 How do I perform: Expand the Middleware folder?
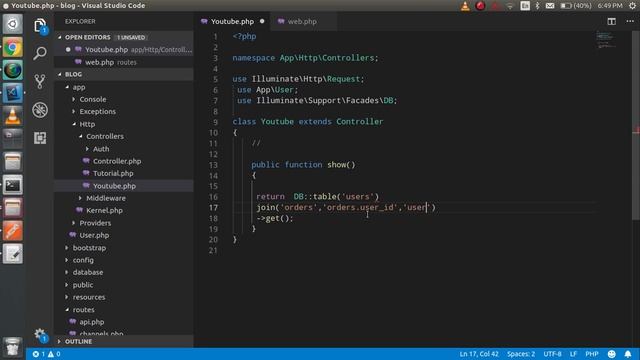[x=106, y=198]
